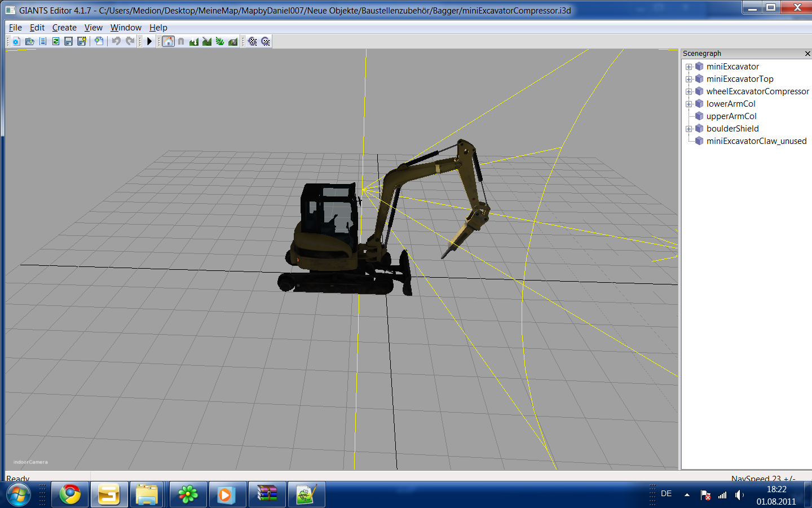Select upperArmCol in the Scenegraph
812x508 pixels.
731,116
